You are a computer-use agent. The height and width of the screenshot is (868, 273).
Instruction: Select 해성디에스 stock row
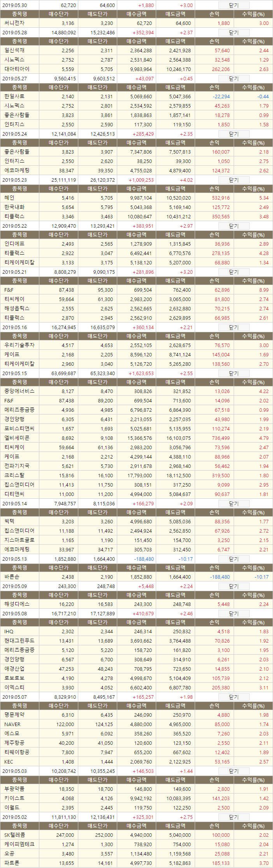[17, 604]
